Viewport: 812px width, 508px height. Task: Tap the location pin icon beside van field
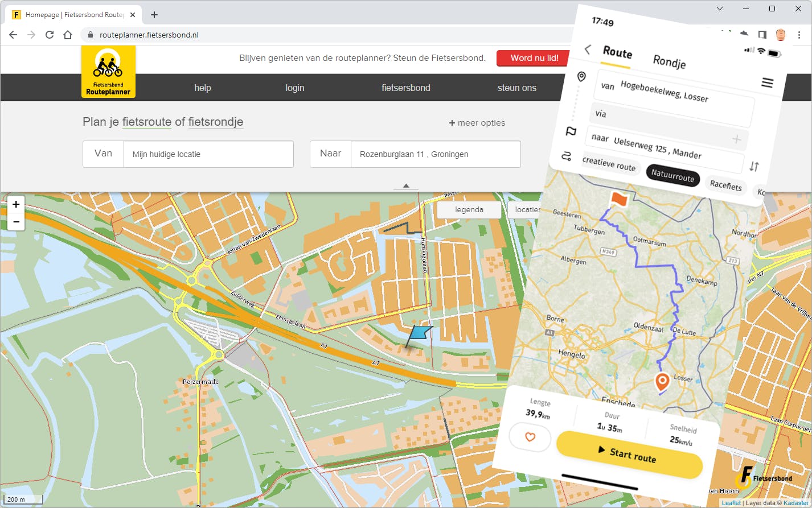(x=581, y=77)
